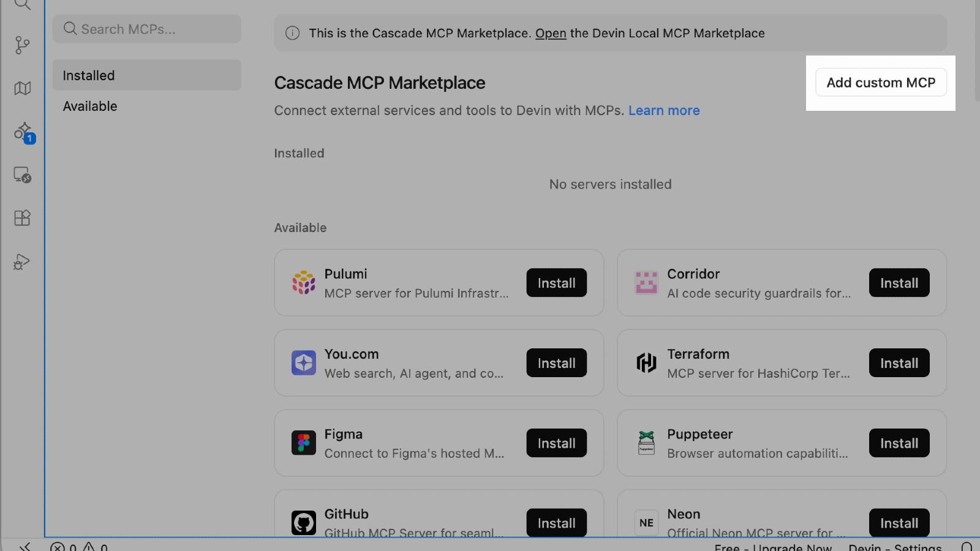Click the Corridor server name
980x551 pixels.
pos(693,274)
